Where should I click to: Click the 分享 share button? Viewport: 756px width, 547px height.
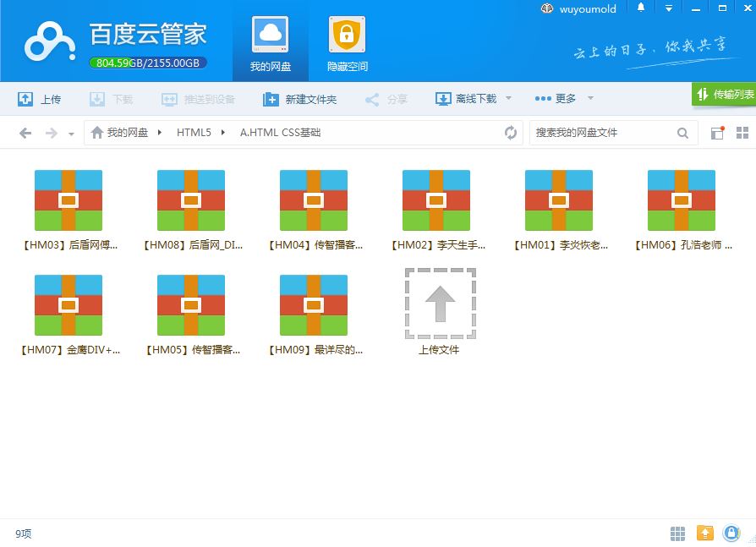pyautogui.click(x=386, y=99)
